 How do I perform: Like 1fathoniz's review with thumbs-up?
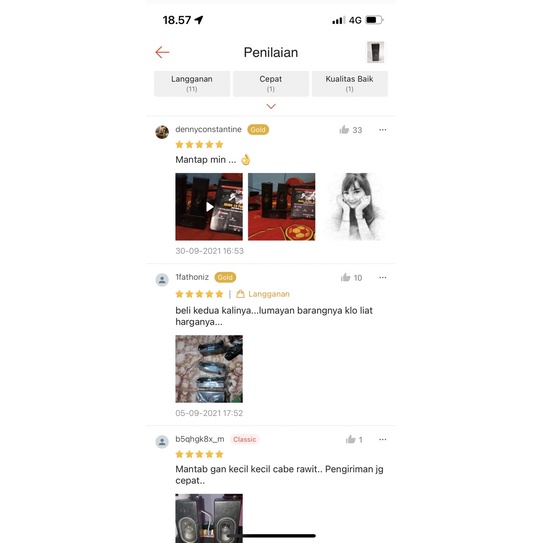pos(346,277)
